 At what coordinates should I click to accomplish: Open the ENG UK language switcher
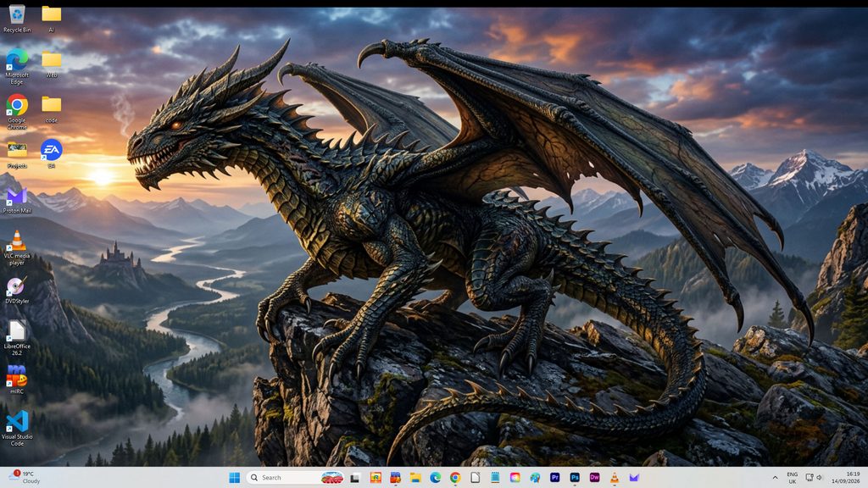point(793,478)
